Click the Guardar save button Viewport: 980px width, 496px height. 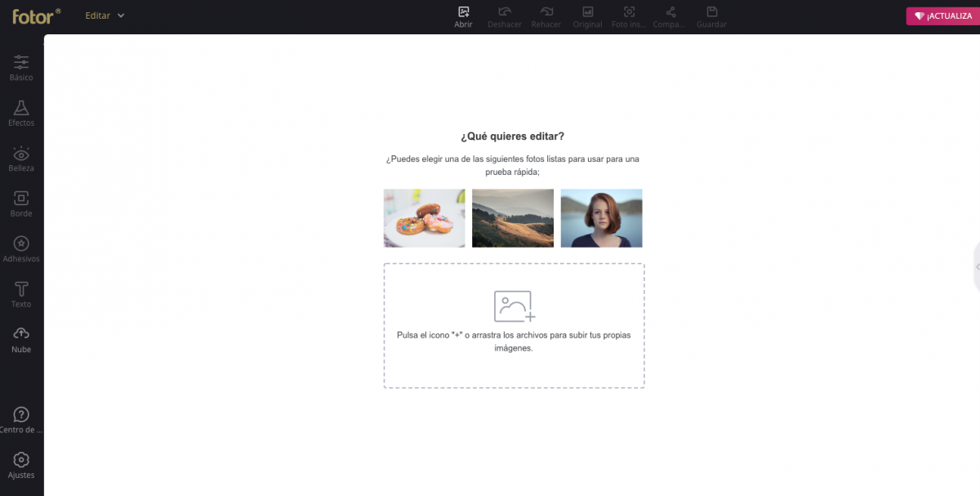pyautogui.click(x=711, y=16)
